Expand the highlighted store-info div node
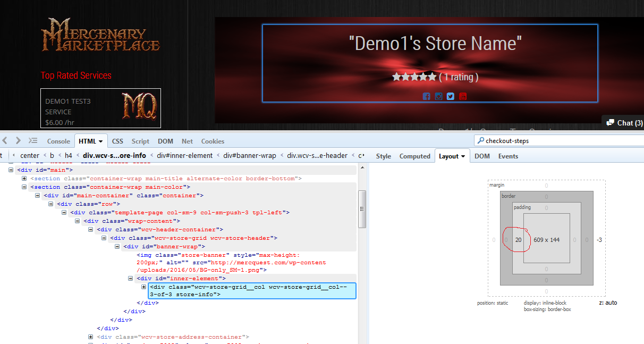 click(144, 287)
